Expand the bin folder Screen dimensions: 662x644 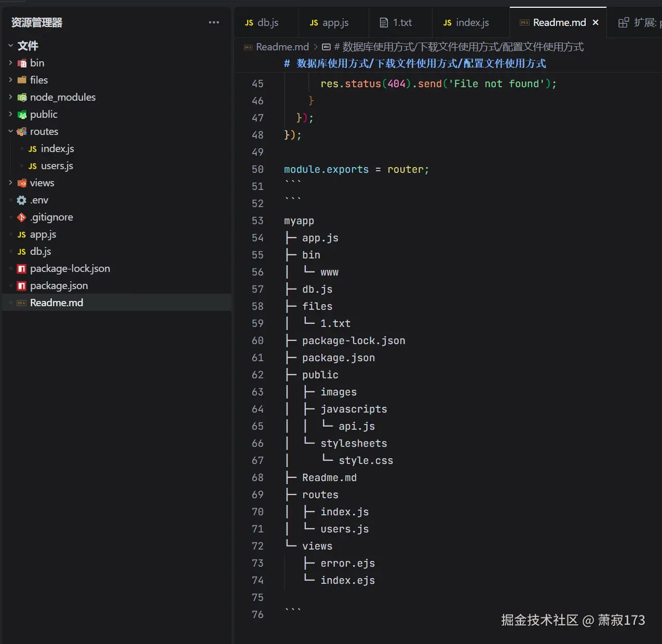click(10, 63)
